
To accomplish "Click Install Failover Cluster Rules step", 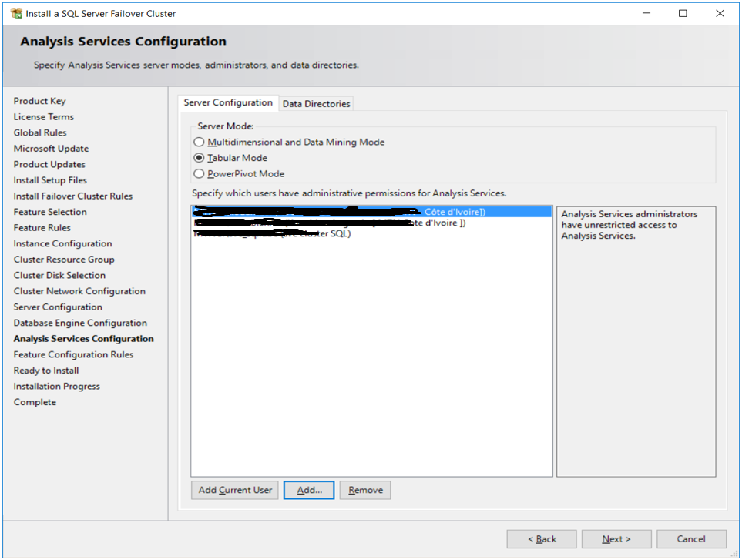I will tap(73, 196).
